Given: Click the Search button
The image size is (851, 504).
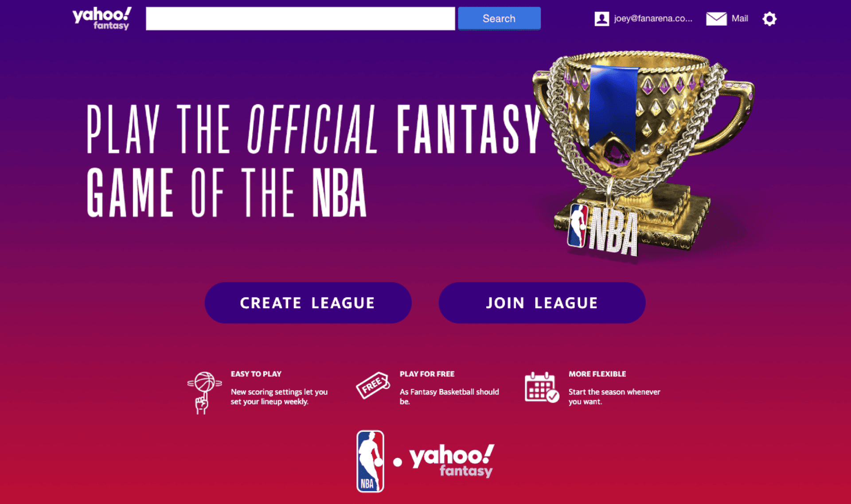Looking at the screenshot, I should [x=499, y=19].
